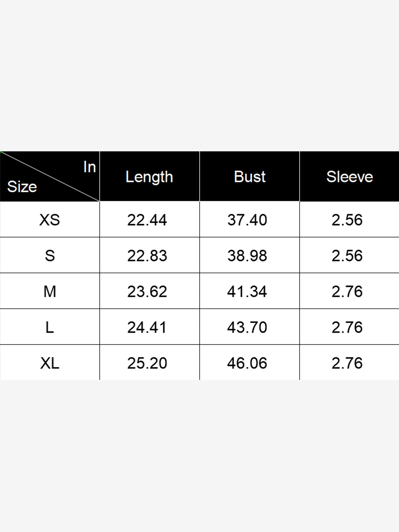Click the 23.62 length value
The width and height of the screenshot is (399, 532).
(147, 292)
